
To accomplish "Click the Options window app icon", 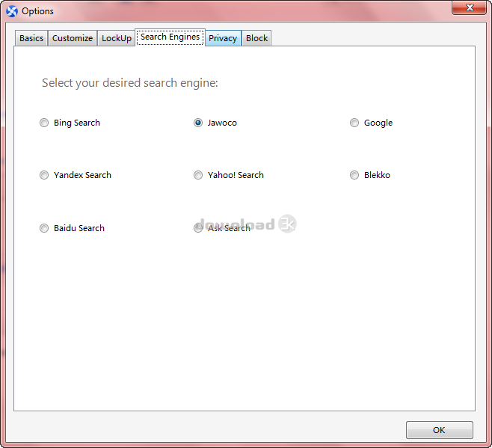I will click(x=11, y=11).
